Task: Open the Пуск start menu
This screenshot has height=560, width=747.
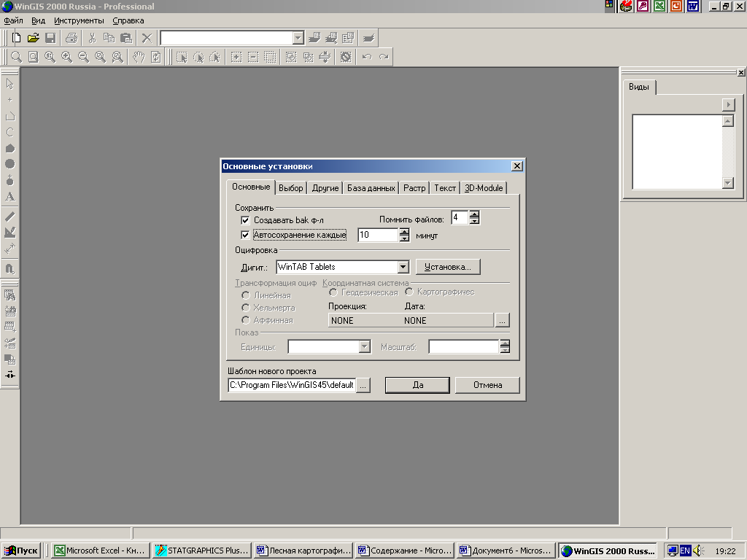Action: pyautogui.click(x=21, y=551)
